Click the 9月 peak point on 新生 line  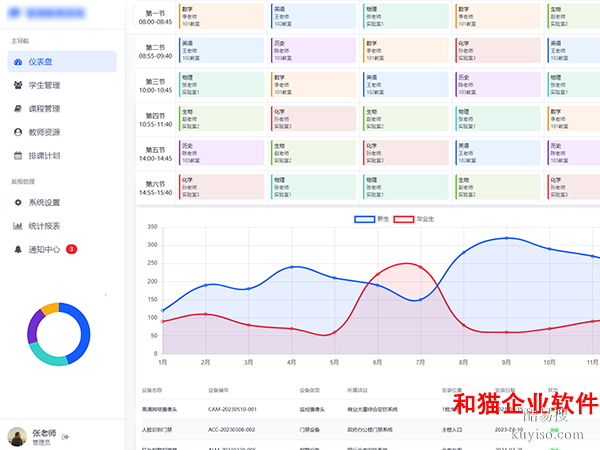coord(507,238)
